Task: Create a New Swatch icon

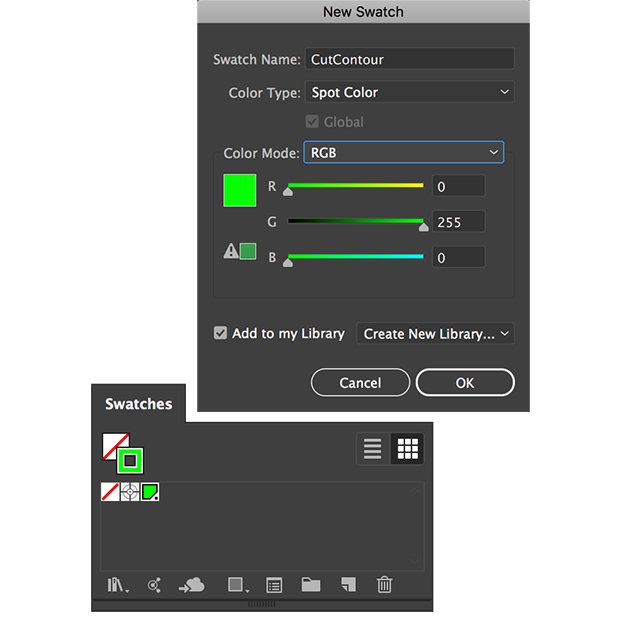Action: (x=348, y=585)
